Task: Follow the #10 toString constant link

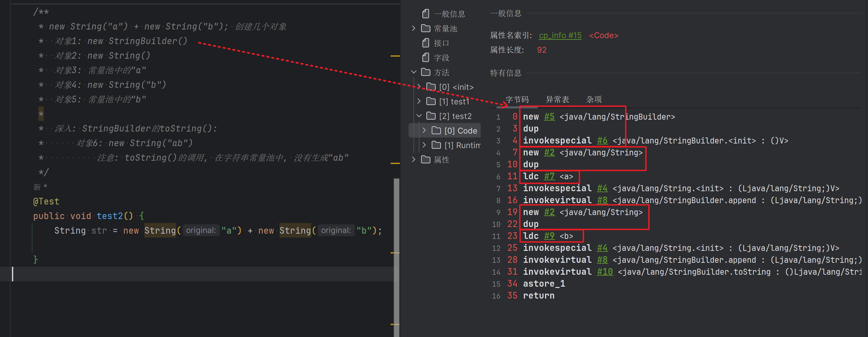Action: 604,272
